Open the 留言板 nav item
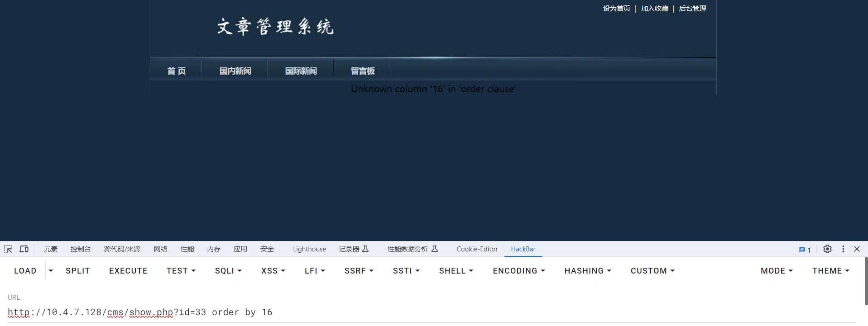Image resolution: width=868 pixels, height=326 pixels. (x=363, y=71)
